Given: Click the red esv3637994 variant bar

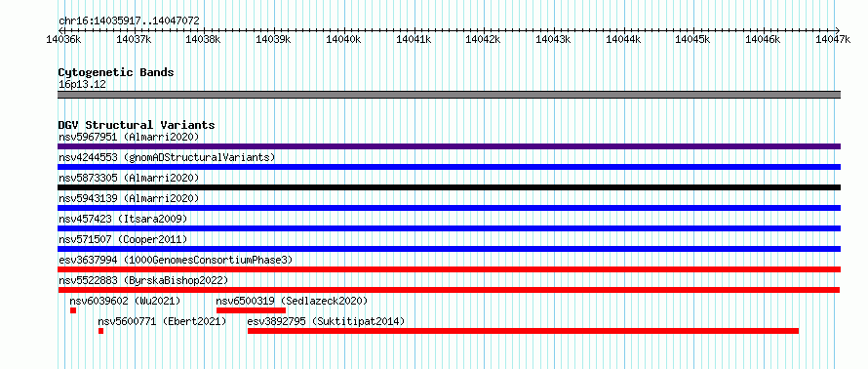Looking at the screenshot, I should (x=450, y=269).
